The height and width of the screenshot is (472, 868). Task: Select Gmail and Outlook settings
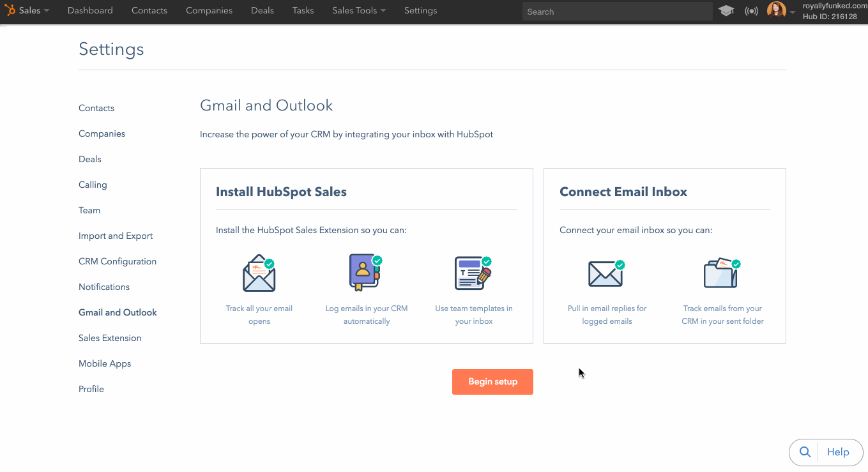click(x=118, y=312)
